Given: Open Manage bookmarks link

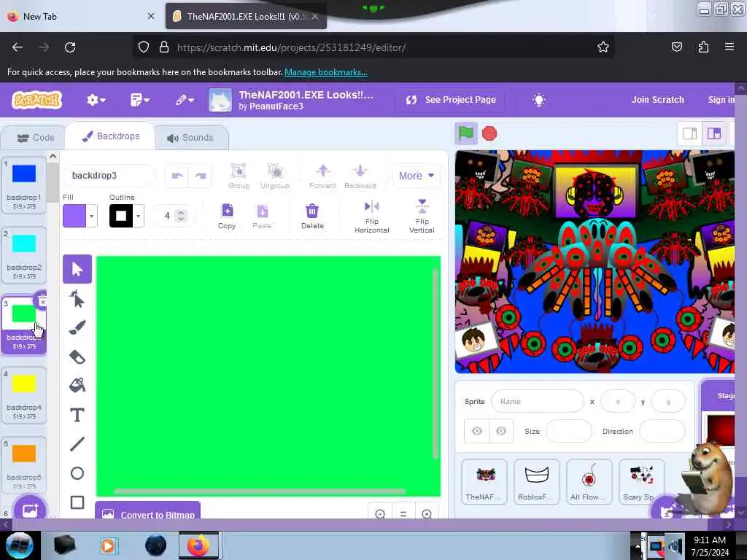Looking at the screenshot, I should [326, 72].
